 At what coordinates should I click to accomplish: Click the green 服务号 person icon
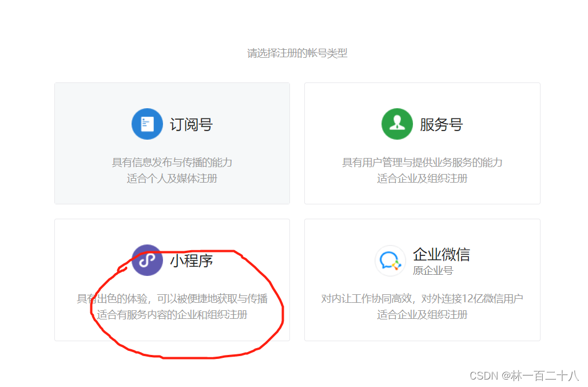[x=397, y=124]
